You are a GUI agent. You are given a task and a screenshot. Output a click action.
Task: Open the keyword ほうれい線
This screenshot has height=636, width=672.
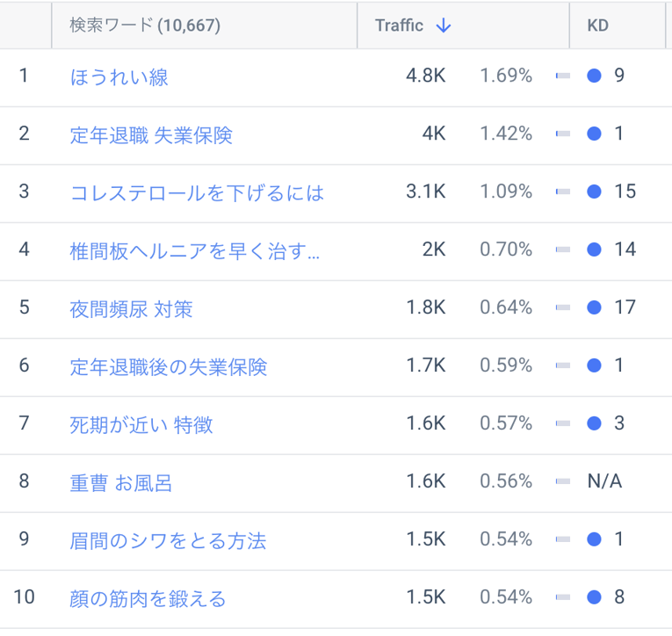(x=119, y=77)
